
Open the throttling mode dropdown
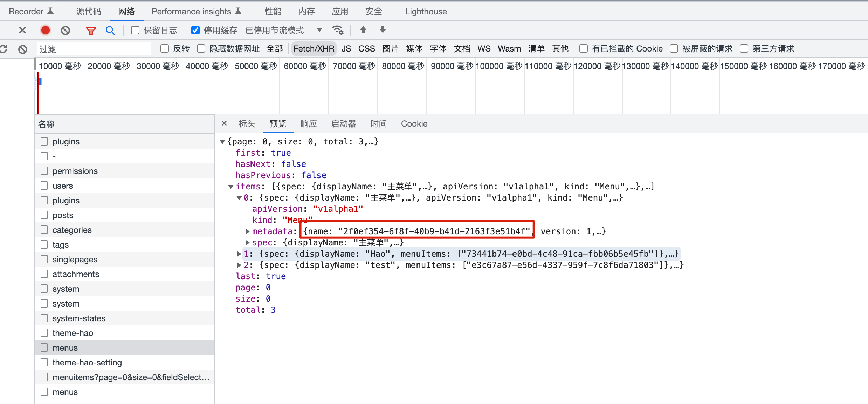319,30
